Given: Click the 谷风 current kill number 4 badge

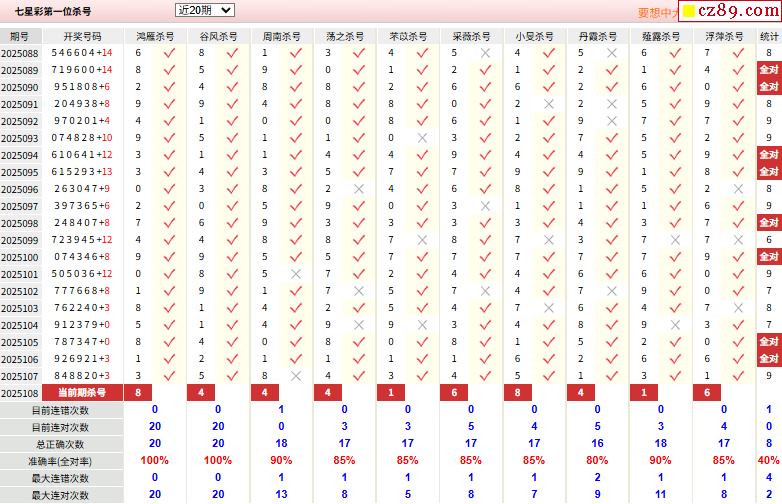Looking at the screenshot, I should click(x=201, y=393).
